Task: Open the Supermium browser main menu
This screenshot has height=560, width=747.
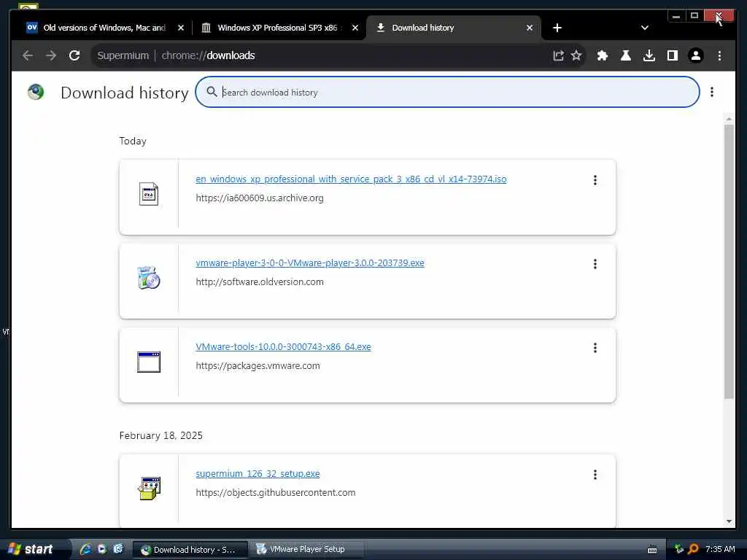Action: (719, 55)
